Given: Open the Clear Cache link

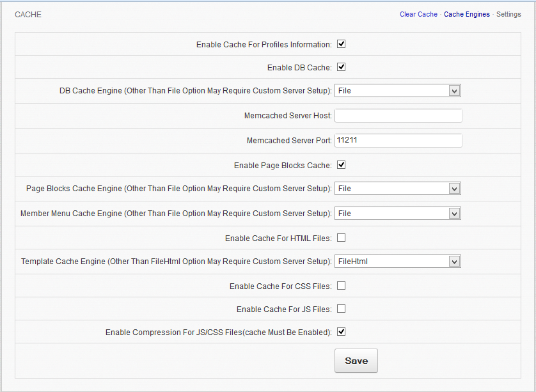Looking at the screenshot, I should (x=418, y=14).
